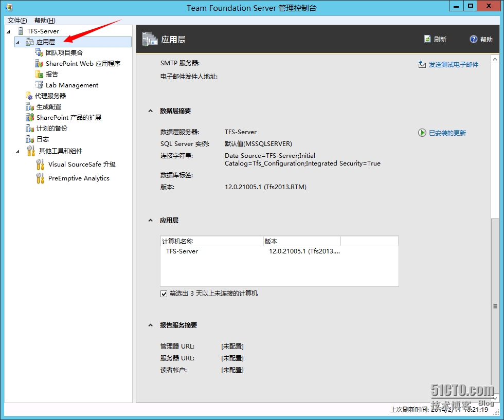Click the Visual SourceSafe 升级 icon

click(40, 164)
